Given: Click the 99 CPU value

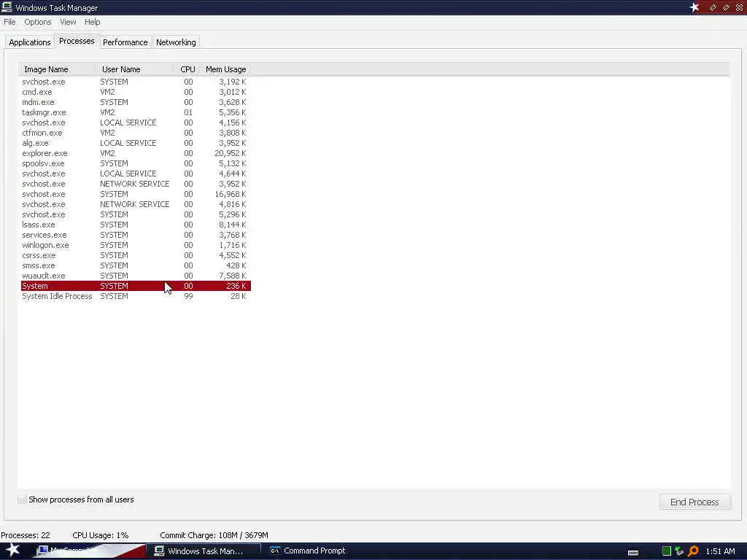Looking at the screenshot, I should pos(188,296).
